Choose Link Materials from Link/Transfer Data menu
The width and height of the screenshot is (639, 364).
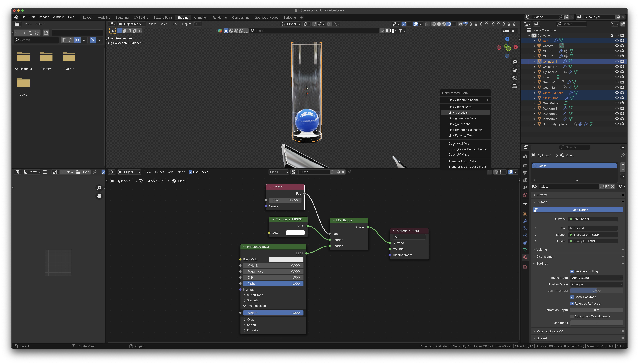[465, 113]
